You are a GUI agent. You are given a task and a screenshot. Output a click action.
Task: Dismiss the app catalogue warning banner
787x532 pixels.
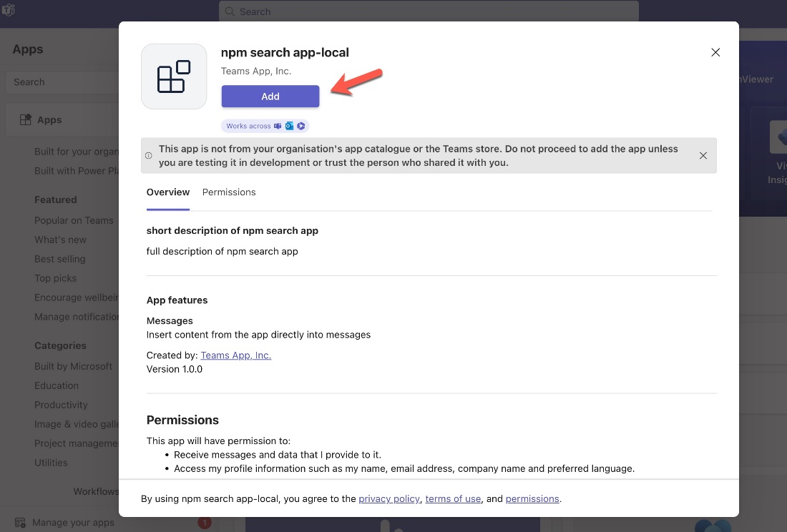703,155
